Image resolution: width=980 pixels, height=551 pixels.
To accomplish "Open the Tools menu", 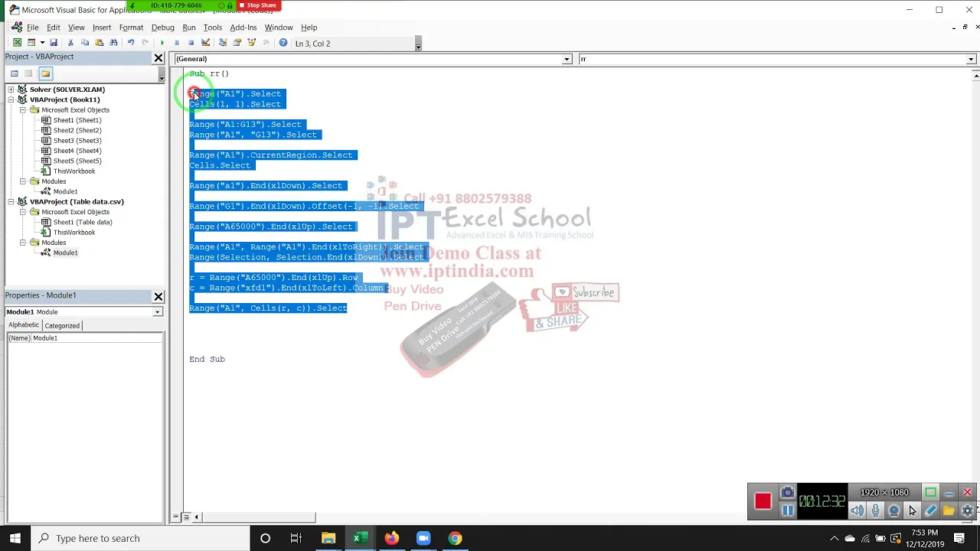I will (213, 28).
